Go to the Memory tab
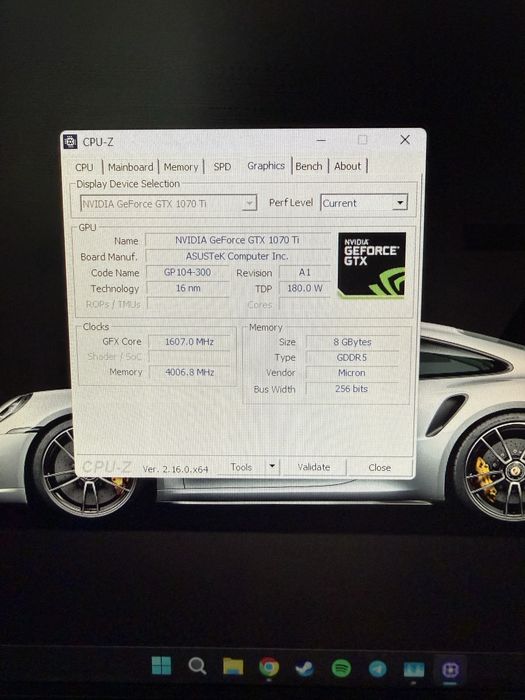This screenshot has width=525, height=700. (x=181, y=167)
